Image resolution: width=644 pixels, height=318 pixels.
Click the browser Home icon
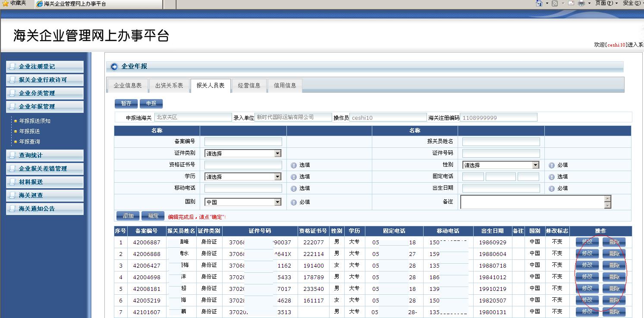[539, 3]
